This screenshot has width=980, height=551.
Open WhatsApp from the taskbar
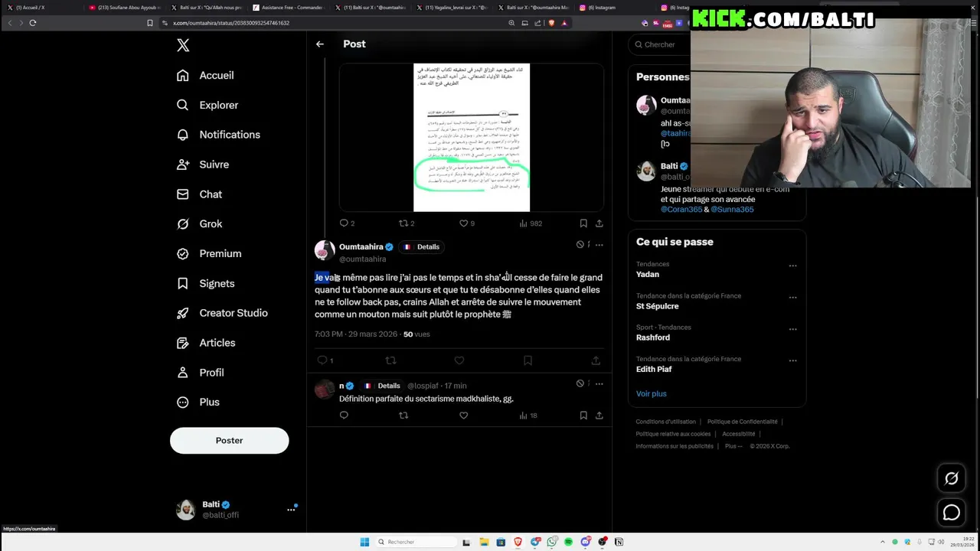click(x=552, y=542)
